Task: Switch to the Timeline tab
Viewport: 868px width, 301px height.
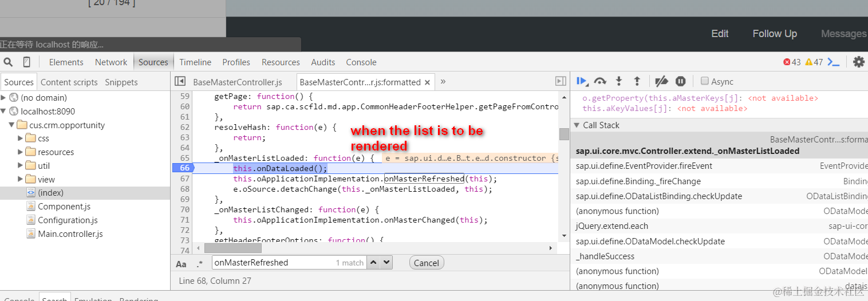Action: click(x=195, y=62)
